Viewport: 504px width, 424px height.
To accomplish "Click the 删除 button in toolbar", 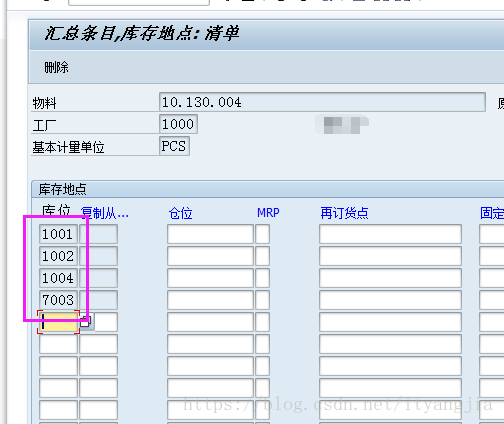I will [x=56, y=67].
